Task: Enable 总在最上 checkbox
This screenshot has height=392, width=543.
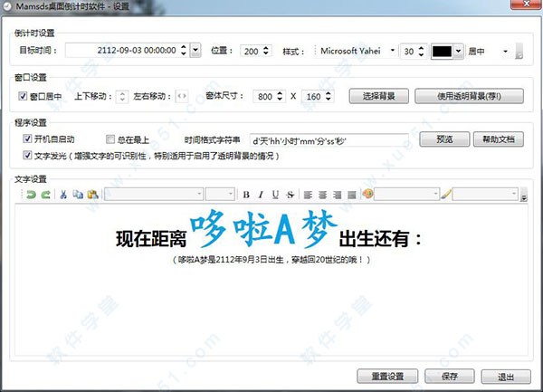Action: click(x=110, y=139)
